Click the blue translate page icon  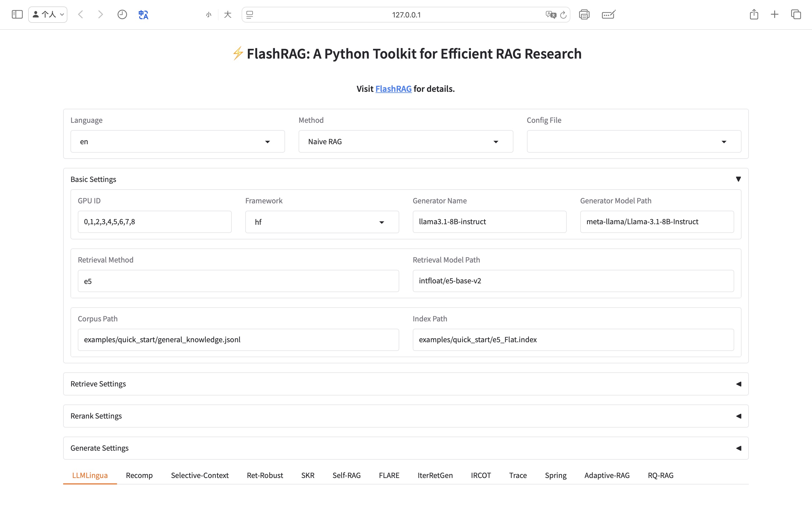click(143, 14)
